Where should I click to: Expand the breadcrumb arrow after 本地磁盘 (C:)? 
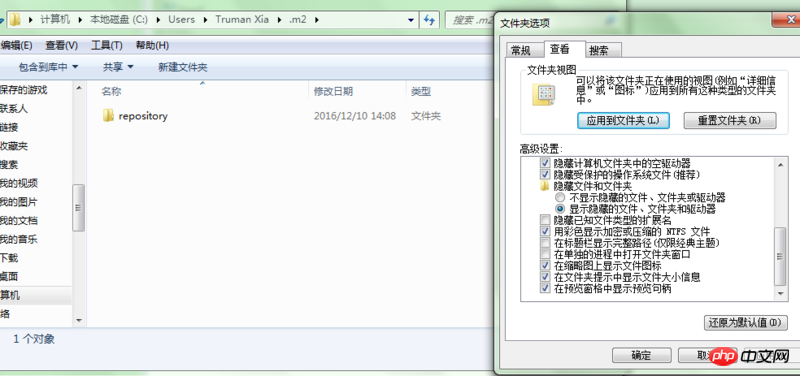click(x=158, y=20)
